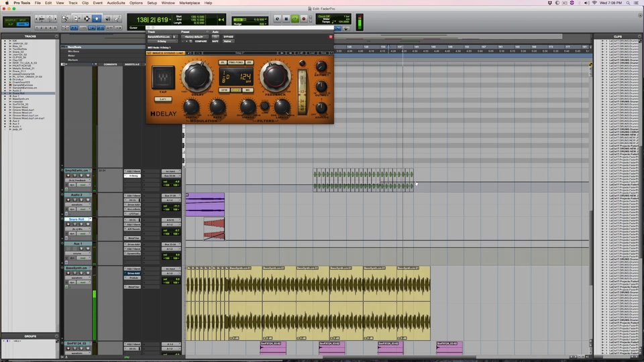
Task: Click the large DELAY knob in H-Delay
Action: pyautogui.click(x=197, y=76)
